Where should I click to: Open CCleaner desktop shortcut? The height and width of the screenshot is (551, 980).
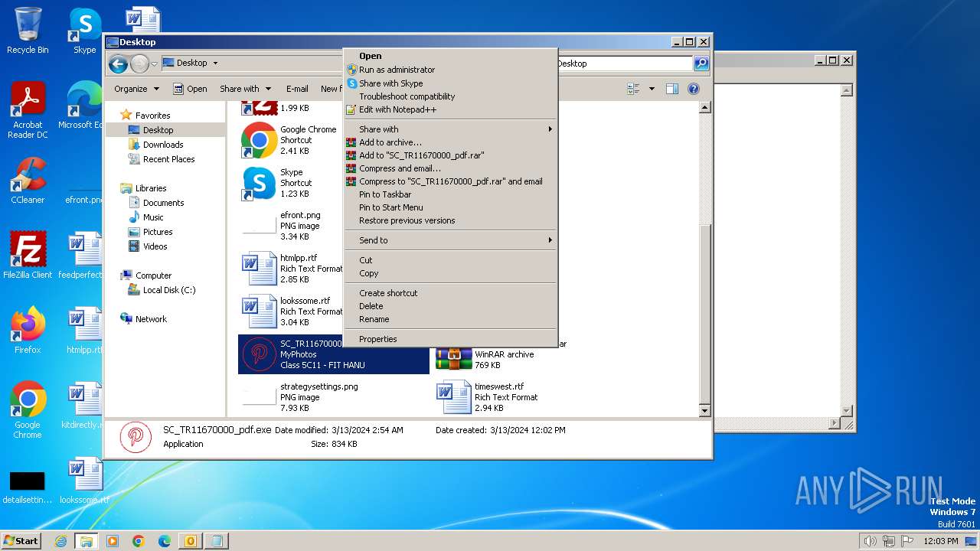pyautogui.click(x=28, y=181)
